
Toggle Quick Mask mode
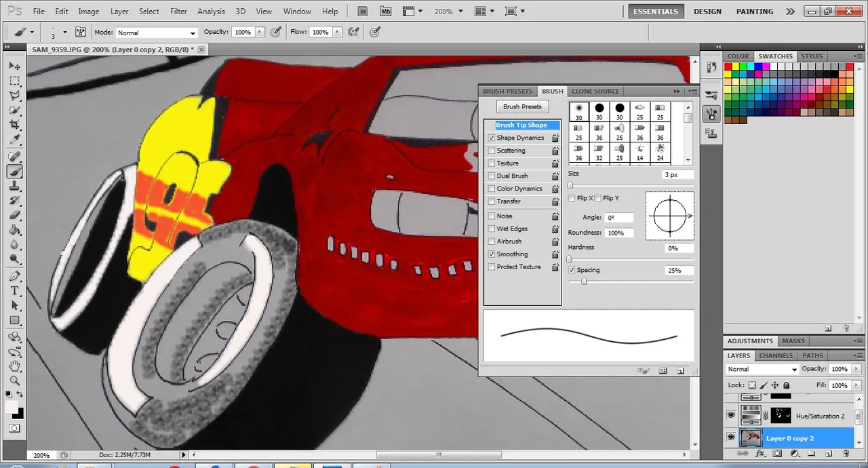click(x=14, y=429)
